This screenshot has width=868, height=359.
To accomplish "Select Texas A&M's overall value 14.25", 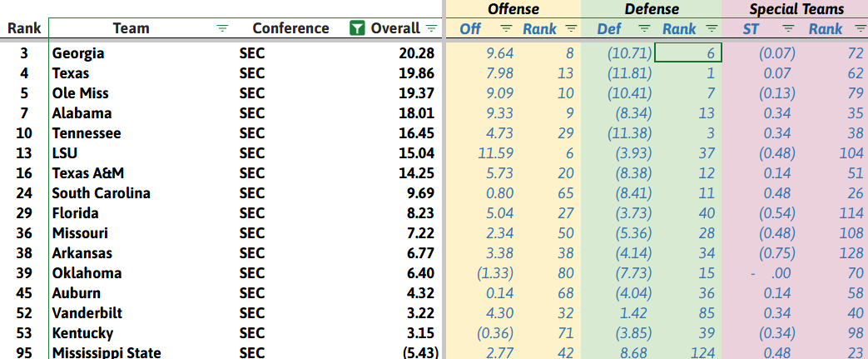I will pos(416,173).
